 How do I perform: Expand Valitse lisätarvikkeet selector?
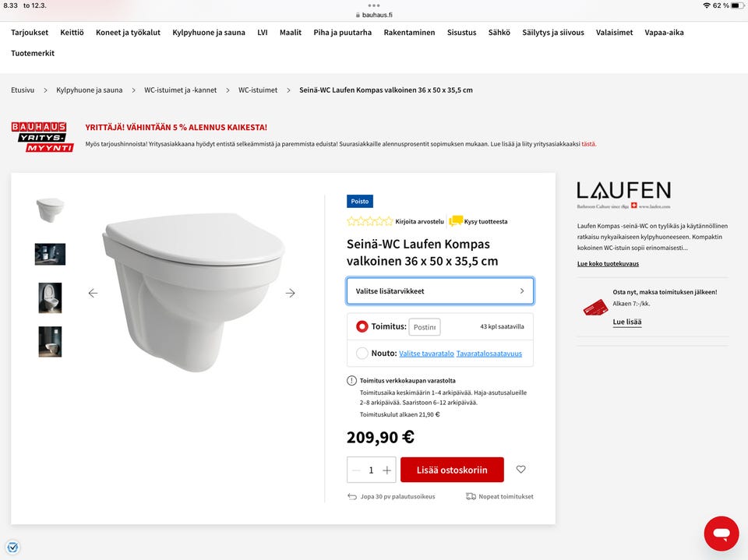tap(439, 291)
